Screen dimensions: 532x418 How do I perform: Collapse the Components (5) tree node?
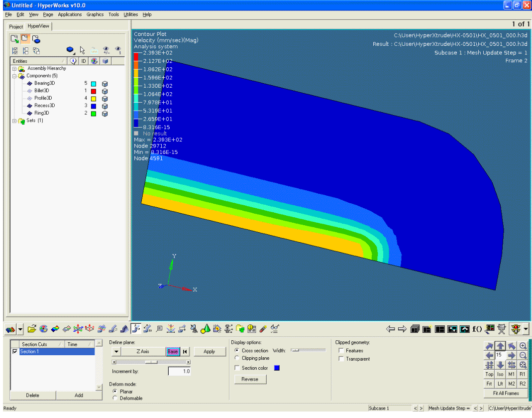pyautogui.click(x=14, y=76)
